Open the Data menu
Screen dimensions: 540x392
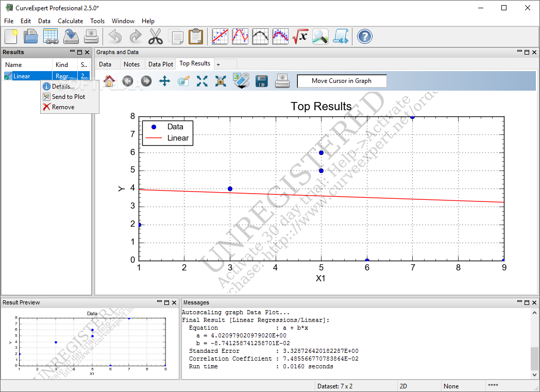point(44,21)
